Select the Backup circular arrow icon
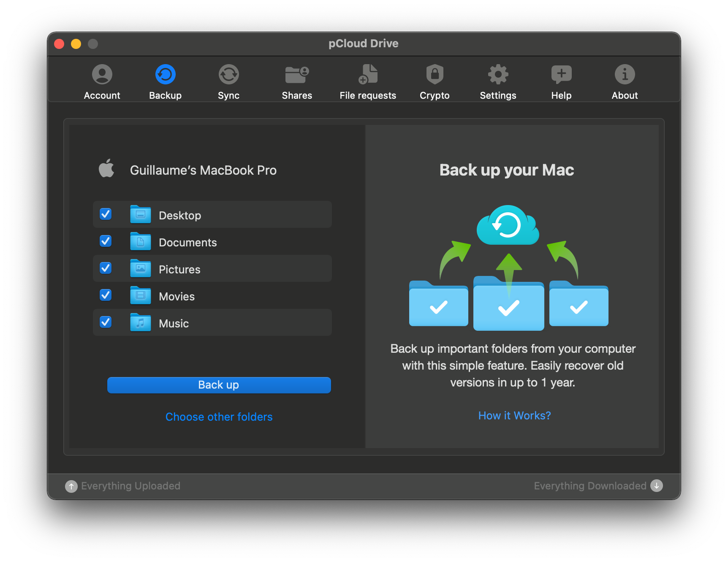The height and width of the screenshot is (562, 728). 166,75
